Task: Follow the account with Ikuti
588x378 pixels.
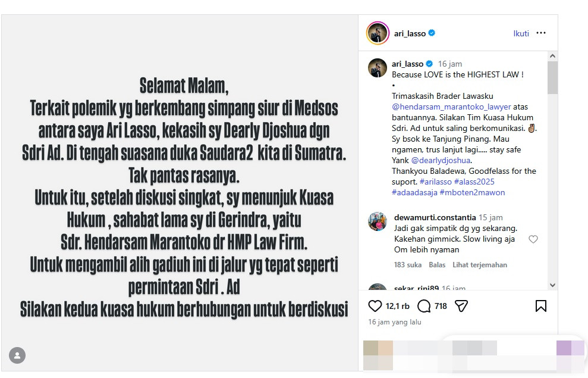Action: [521, 33]
